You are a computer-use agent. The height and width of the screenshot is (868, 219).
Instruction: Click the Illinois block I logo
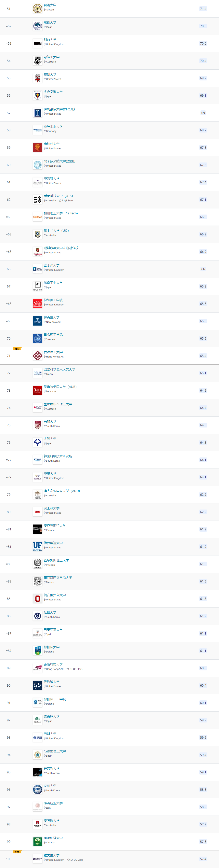37,113
